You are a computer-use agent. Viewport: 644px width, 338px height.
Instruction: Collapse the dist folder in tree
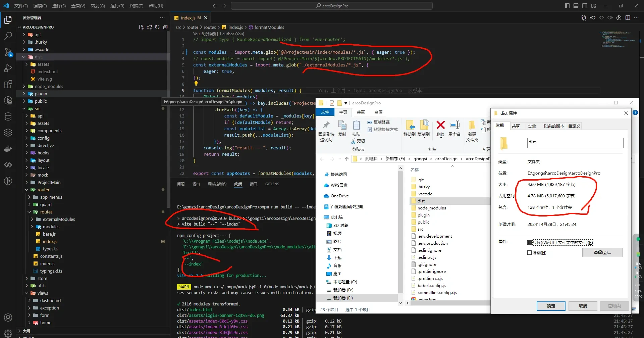coord(24,57)
